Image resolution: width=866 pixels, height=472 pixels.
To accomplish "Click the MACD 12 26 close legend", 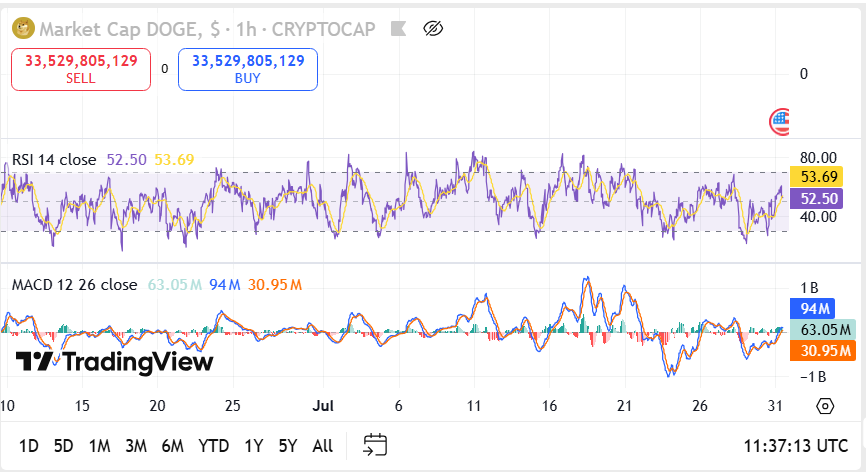I will [x=74, y=285].
